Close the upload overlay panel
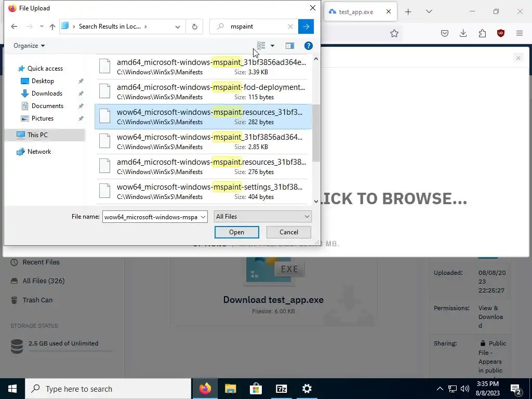 (518, 58)
